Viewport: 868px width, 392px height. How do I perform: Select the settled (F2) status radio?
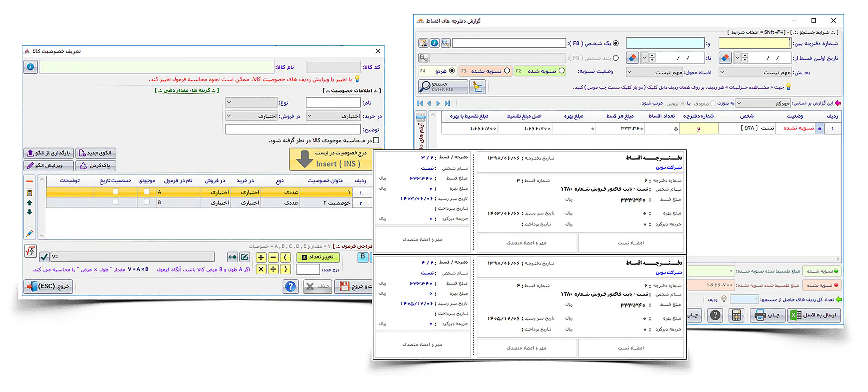561,71
